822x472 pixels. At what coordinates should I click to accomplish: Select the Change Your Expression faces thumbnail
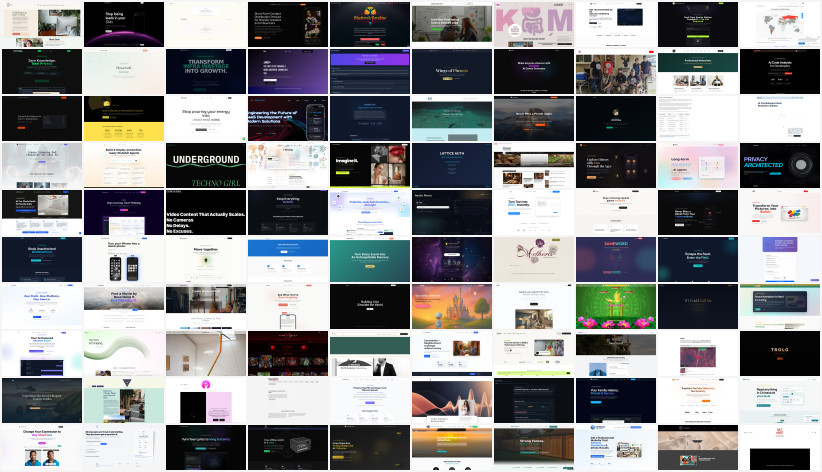click(x=42, y=447)
